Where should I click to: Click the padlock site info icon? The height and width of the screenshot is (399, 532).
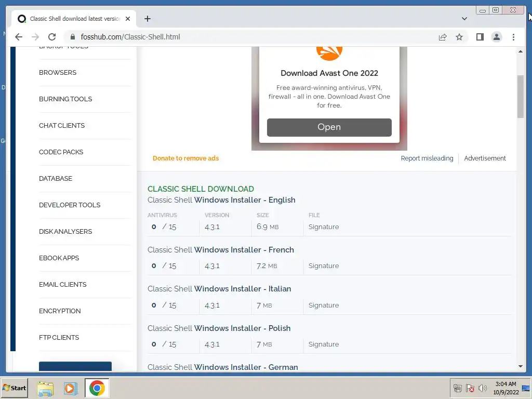(x=73, y=37)
